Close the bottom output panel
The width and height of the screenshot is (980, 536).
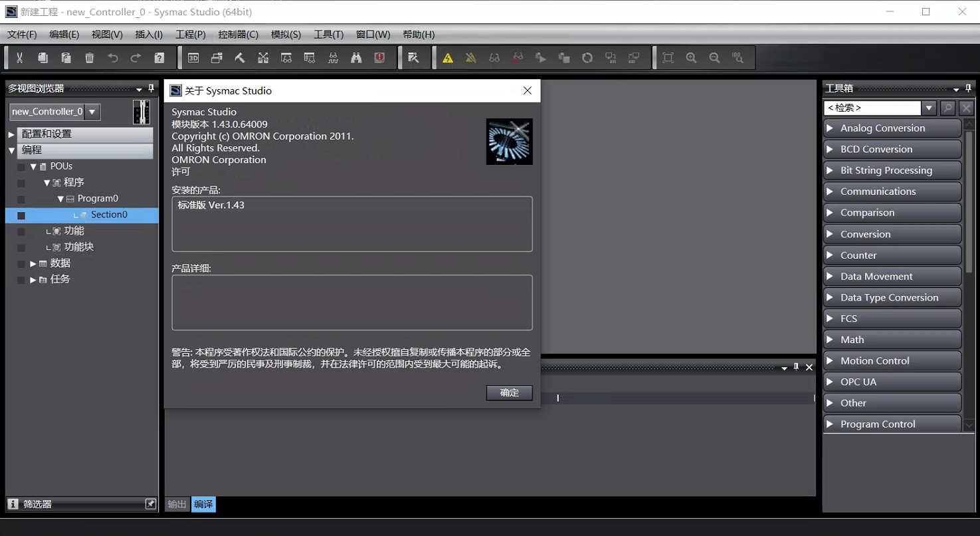(x=809, y=367)
